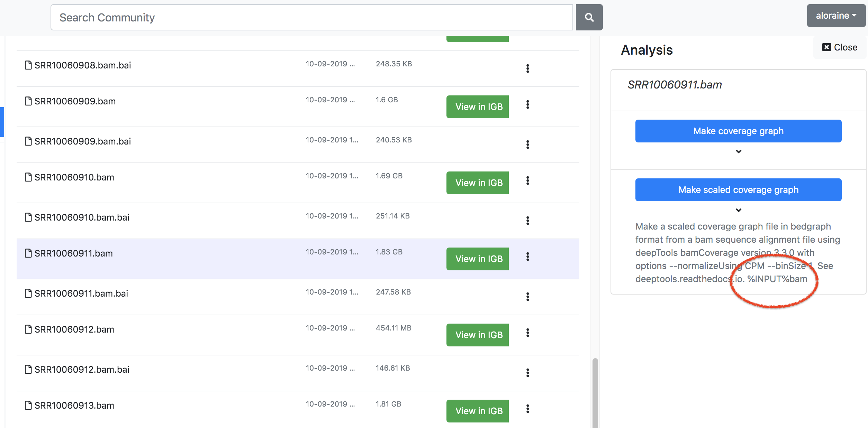Viewport: 868px width, 428px height.
Task: Open three-dot menu for SRR10060911.bam
Action: point(527,257)
